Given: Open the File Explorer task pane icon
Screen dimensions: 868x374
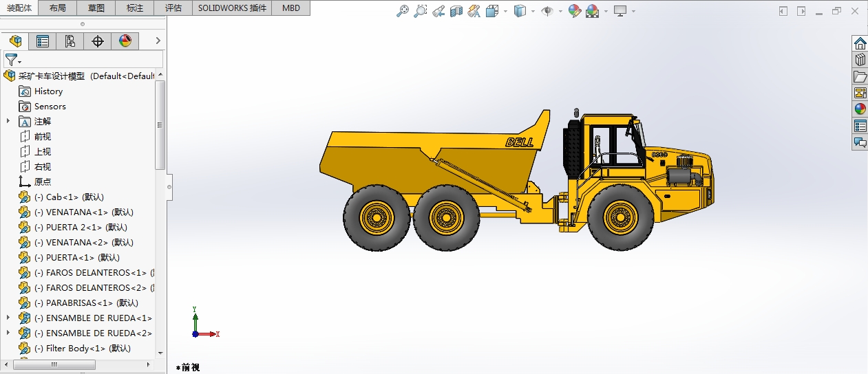Looking at the screenshot, I should 860,76.
